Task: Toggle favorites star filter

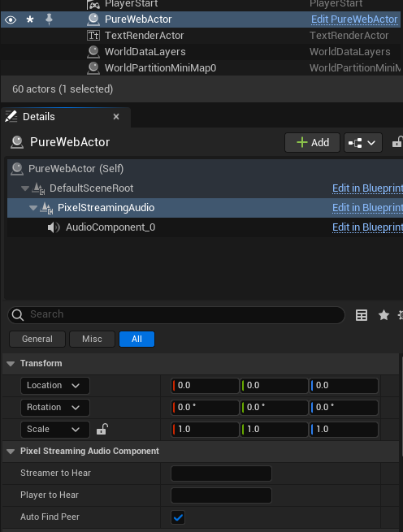Action: [x=384, y=315]
